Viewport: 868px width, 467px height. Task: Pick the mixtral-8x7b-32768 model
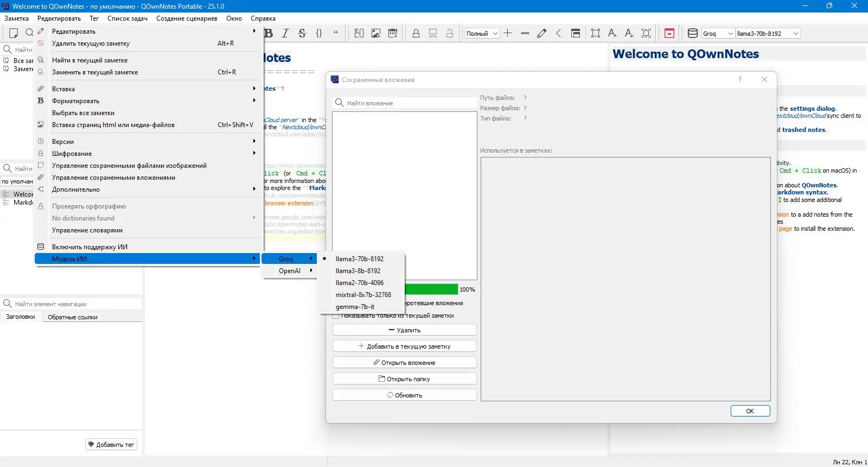pyautogui.click(x=361, y=294)
